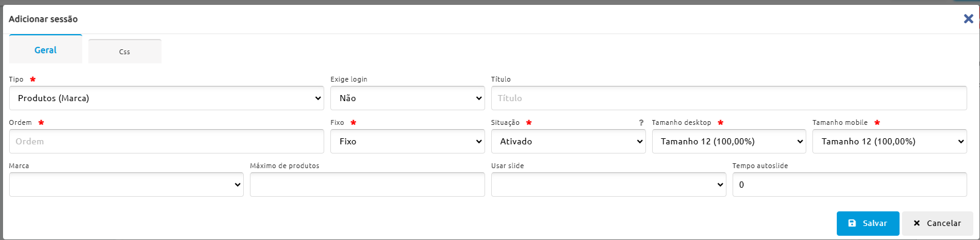This screenshot has width=980, height=240.
Task: Open the Css tab
Action: pyautogui.click(x=125, y=51)
